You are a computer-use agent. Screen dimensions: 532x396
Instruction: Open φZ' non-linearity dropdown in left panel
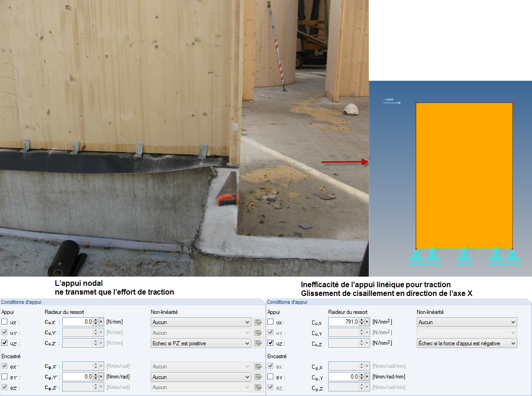point(201,387)
